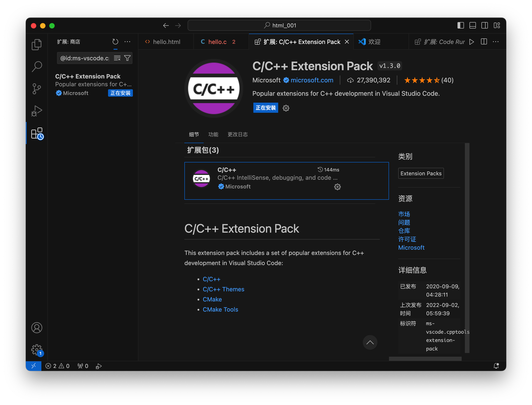Click the star rating (40)
Image resolution: width=532 pixels, height=405 pixels.
tap(429, 80)
